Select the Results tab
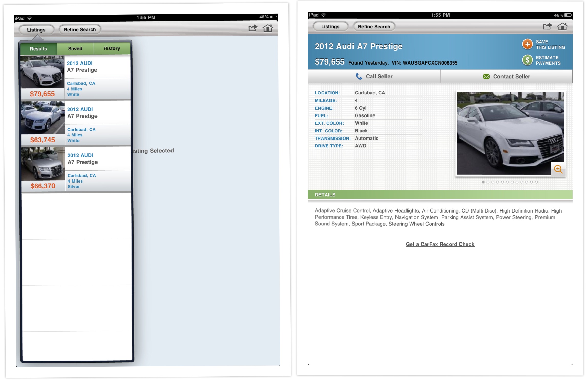Screen dimensions: 588x381 (x=38, y=49)
